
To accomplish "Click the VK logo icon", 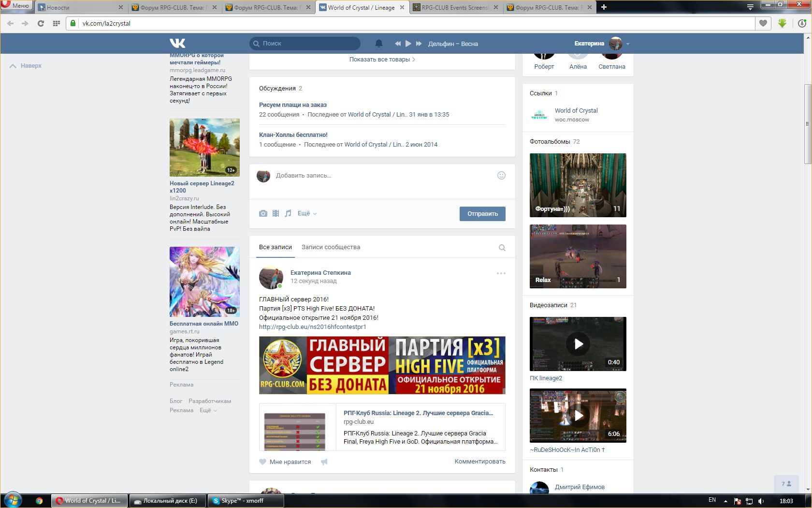I will pos(177,44).
